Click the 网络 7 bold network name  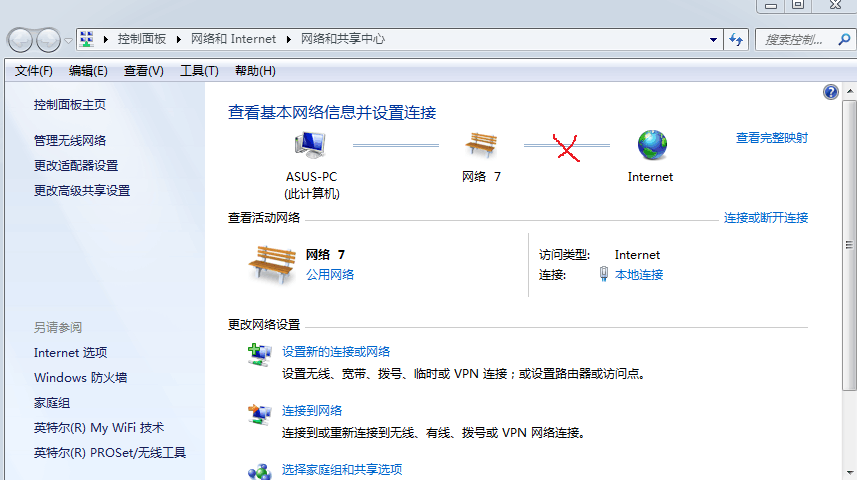tap(325, 255)
